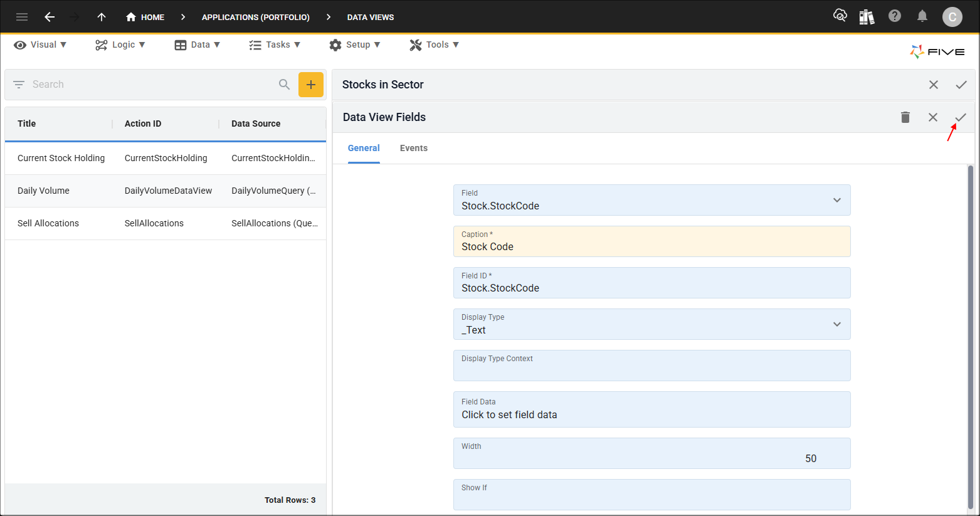Click the Caption input field
980x516 pixels.
click(651, 242)
